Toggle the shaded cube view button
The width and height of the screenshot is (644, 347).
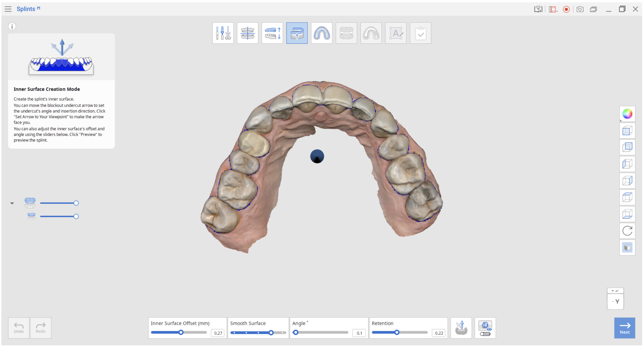(x=627, y=247)
